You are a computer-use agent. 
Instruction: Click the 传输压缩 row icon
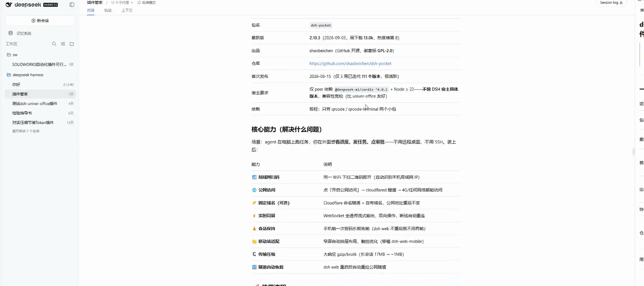(254, 254)
